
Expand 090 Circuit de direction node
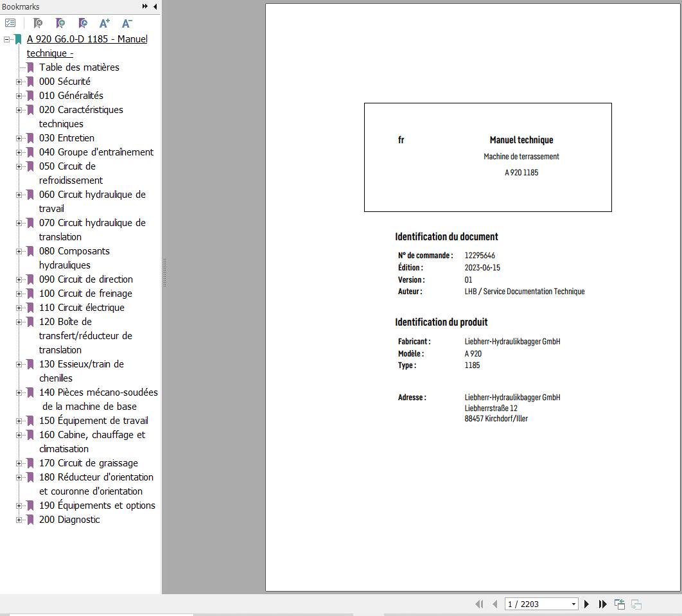(x=19, y=279)
